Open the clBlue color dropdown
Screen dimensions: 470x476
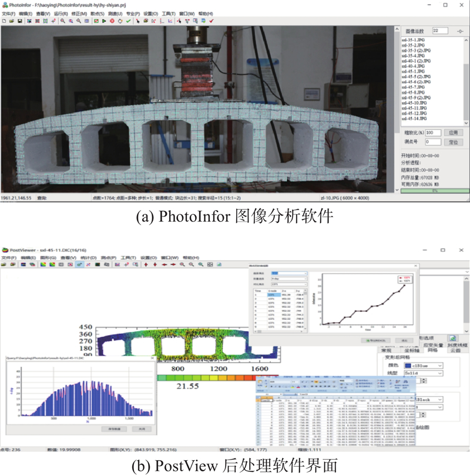(x=423, y=366)
